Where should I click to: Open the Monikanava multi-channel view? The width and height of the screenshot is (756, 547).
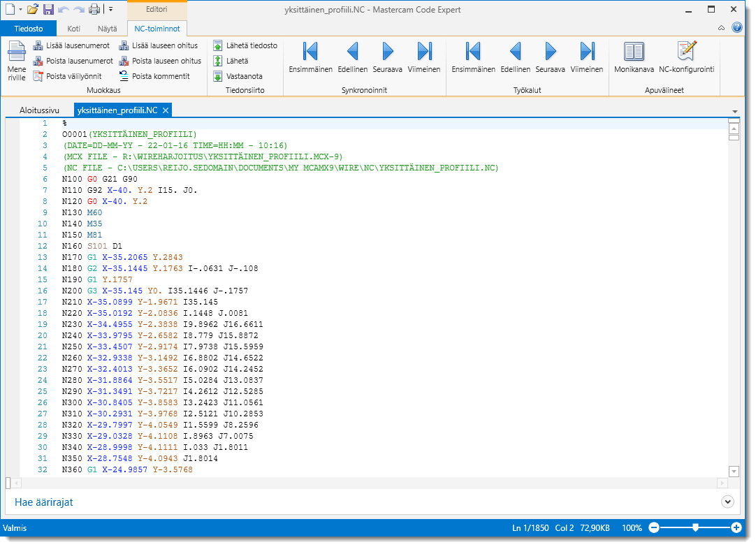click(x=634, y=57)
